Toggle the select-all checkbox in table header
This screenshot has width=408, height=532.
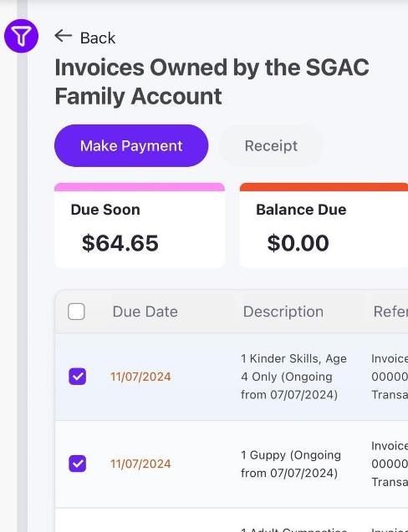click(76, 312)
